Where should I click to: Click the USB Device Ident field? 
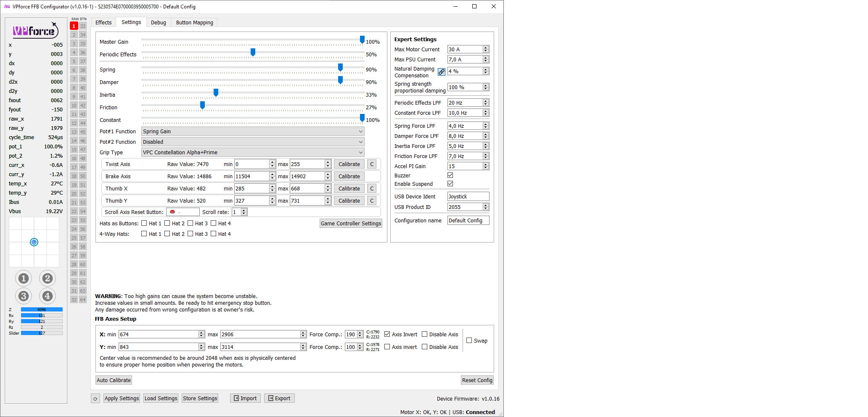468,196
